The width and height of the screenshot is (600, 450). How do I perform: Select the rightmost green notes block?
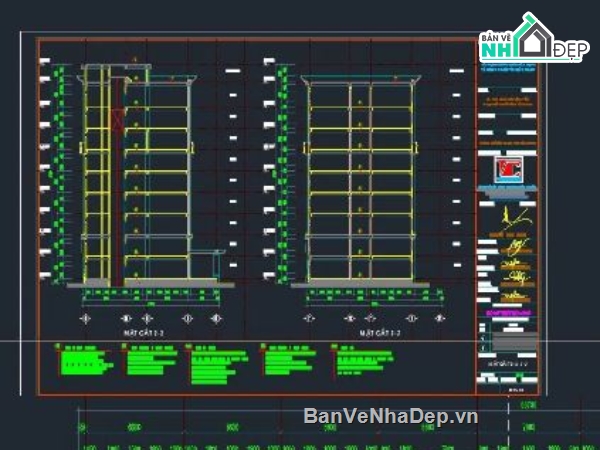363,359
